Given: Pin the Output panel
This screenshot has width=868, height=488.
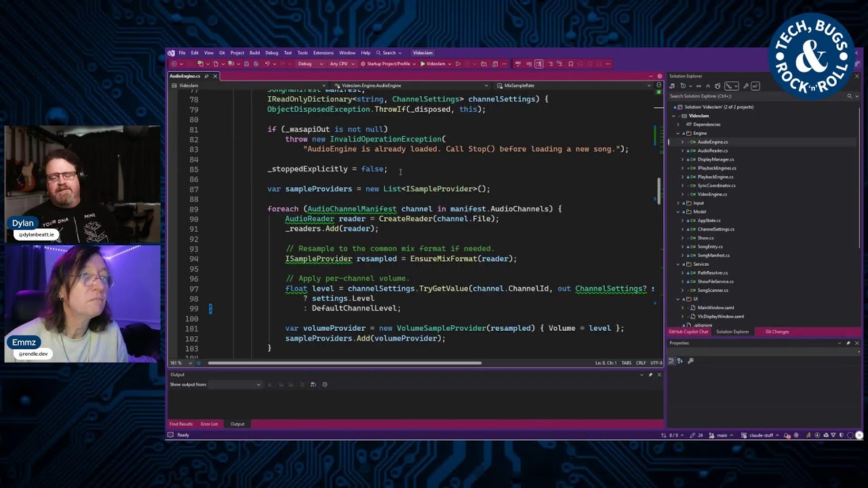Looking at the screenshot, I should pos(650,375).
